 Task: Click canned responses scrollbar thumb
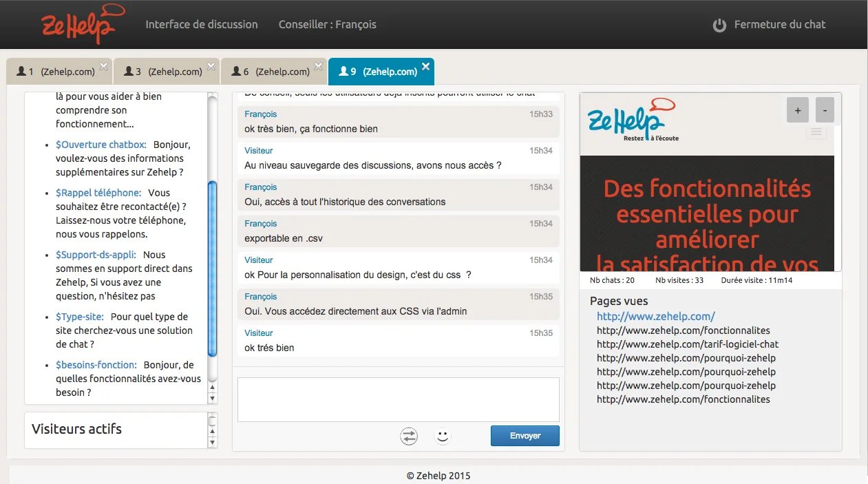tap(212, 269)
